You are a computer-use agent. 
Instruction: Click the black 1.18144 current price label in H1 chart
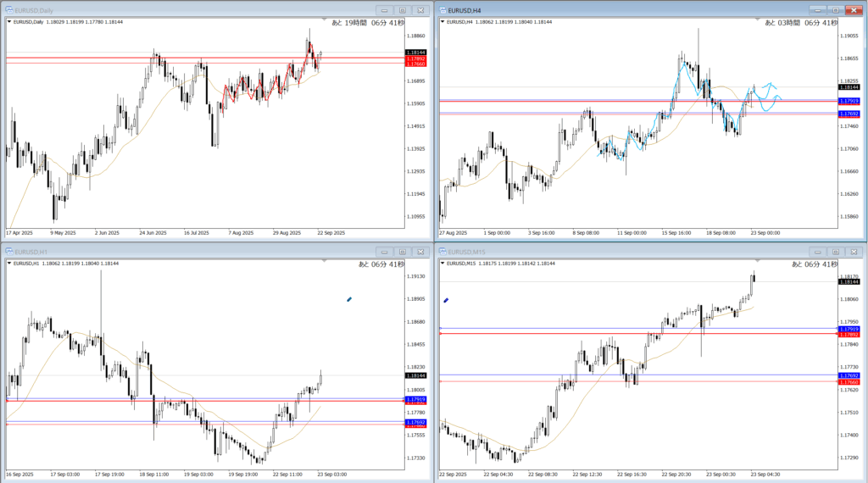(415, 375)
